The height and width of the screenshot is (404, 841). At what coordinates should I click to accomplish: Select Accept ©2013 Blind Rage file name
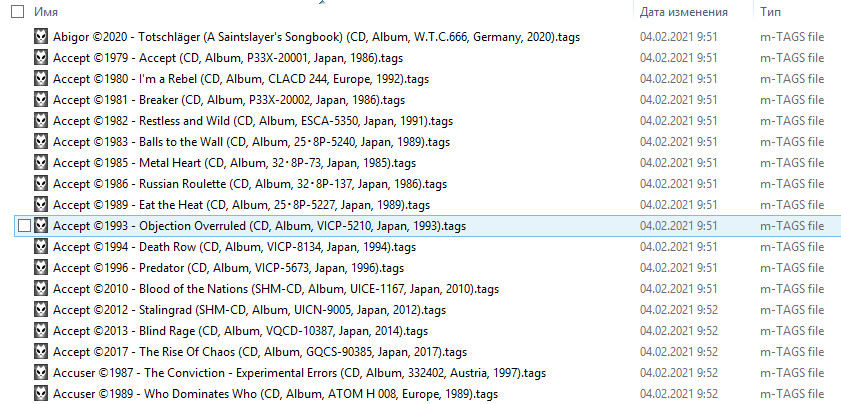(240, 331)
